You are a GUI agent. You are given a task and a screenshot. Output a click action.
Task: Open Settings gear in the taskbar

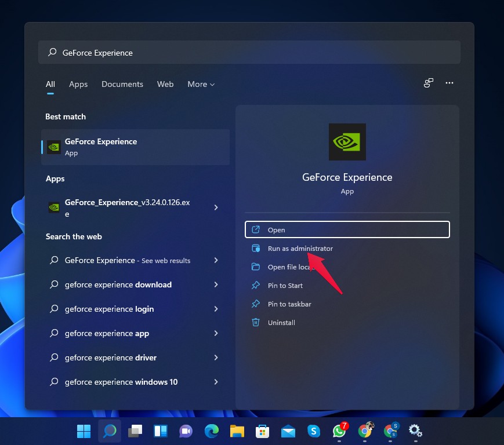point(415,431)
